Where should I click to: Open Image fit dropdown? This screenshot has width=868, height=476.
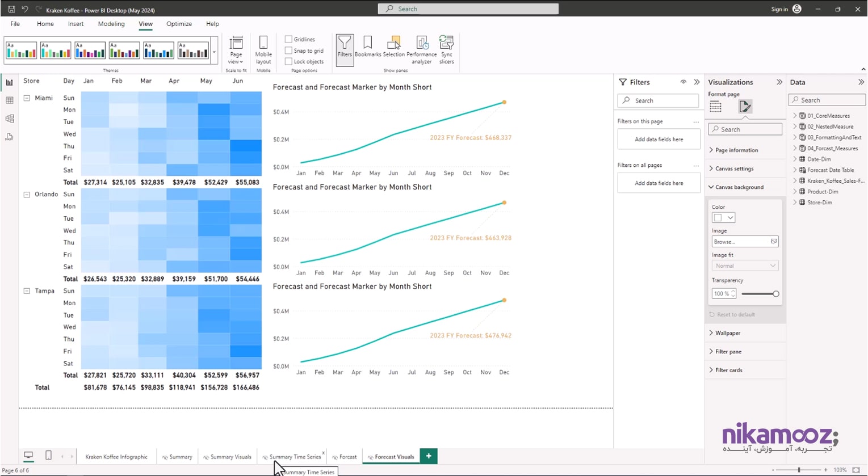tap(745, 266)
